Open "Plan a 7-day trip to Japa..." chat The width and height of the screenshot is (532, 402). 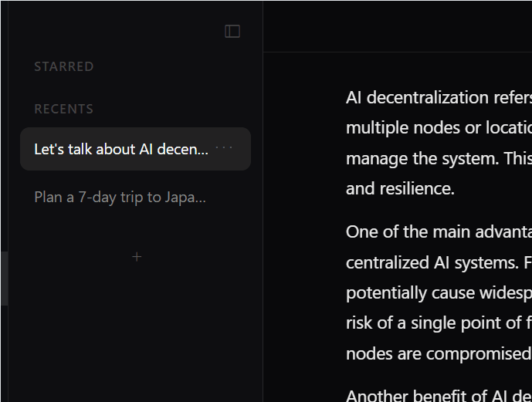tap(120, 197)
